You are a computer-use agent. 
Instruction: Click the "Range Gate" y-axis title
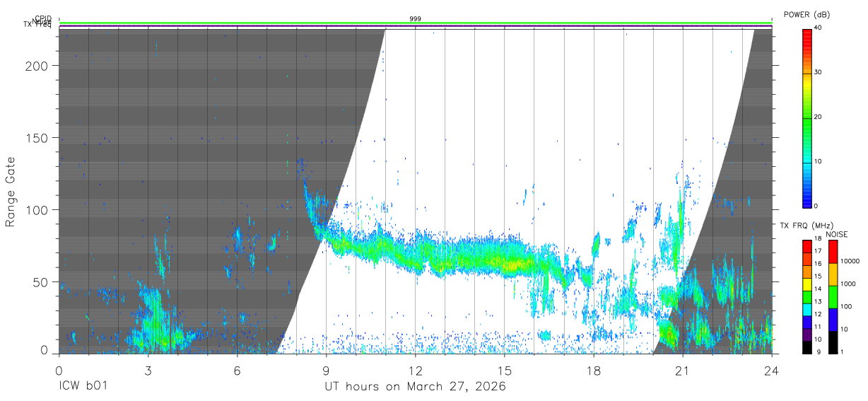(x=11, y=192)
